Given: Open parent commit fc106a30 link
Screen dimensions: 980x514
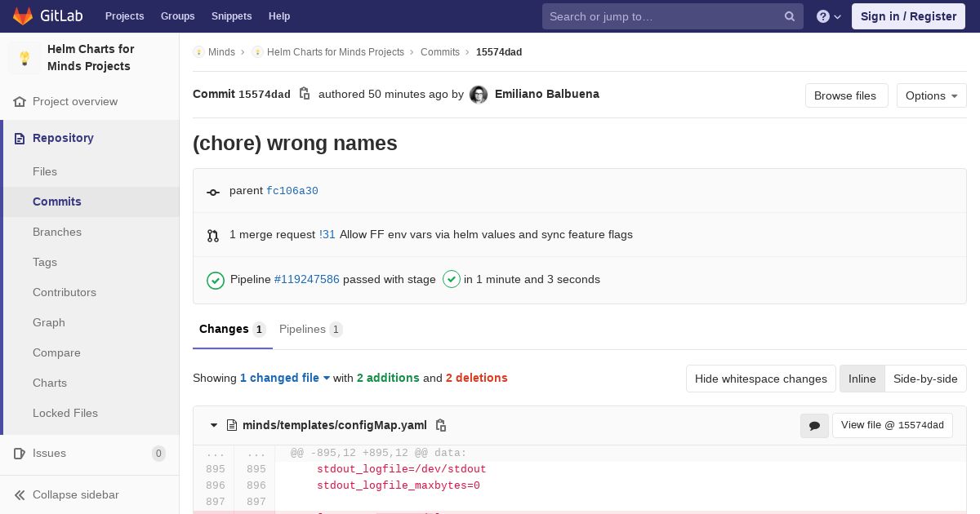Looking at the screenshot, I should [x=292, y=191].
